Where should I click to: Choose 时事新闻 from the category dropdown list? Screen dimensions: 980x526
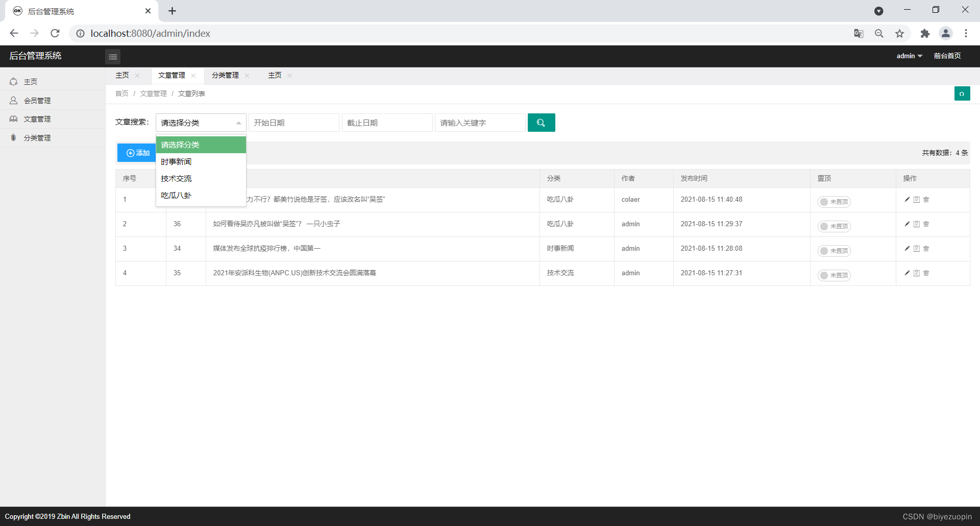point(201,161)
